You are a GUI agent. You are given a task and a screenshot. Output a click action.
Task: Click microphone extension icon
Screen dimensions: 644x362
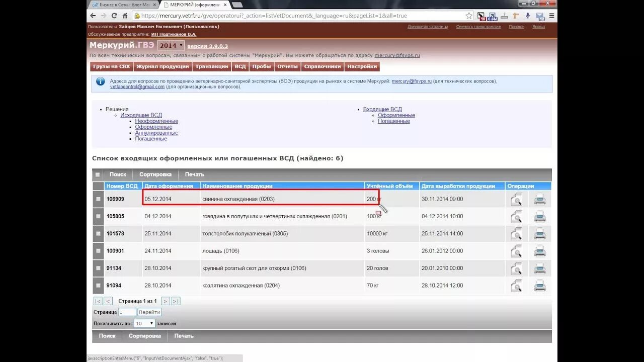528,16
